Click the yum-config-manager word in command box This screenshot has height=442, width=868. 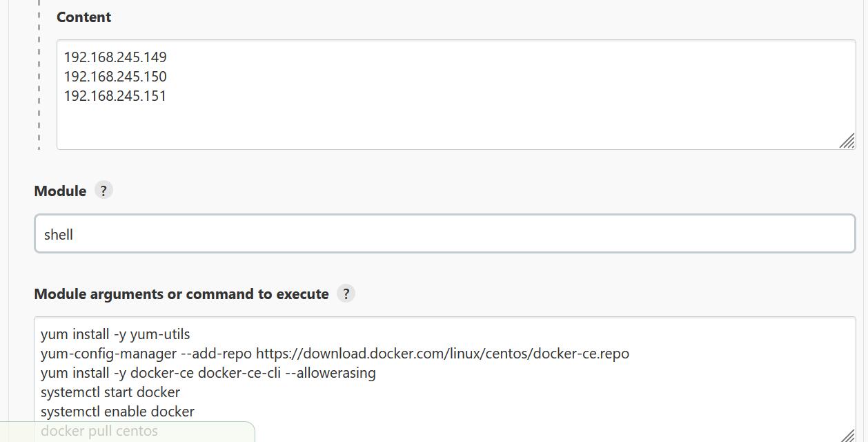coord(108,354)
